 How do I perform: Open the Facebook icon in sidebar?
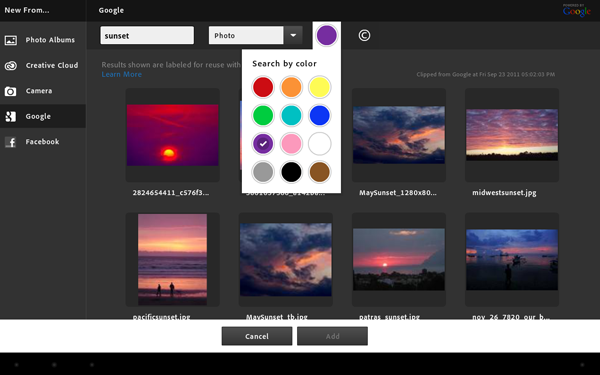coord(11,142)
